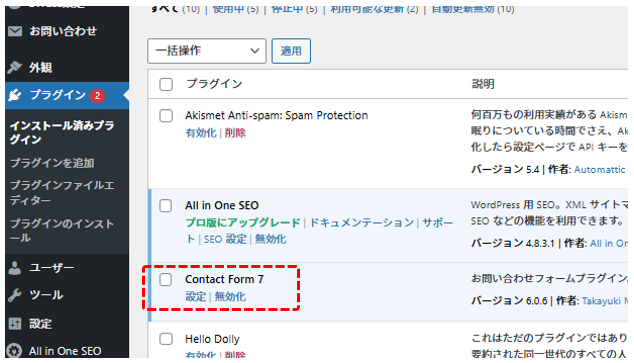Click the 適用 apply button
634x363 pixels.
coord(291,51)
